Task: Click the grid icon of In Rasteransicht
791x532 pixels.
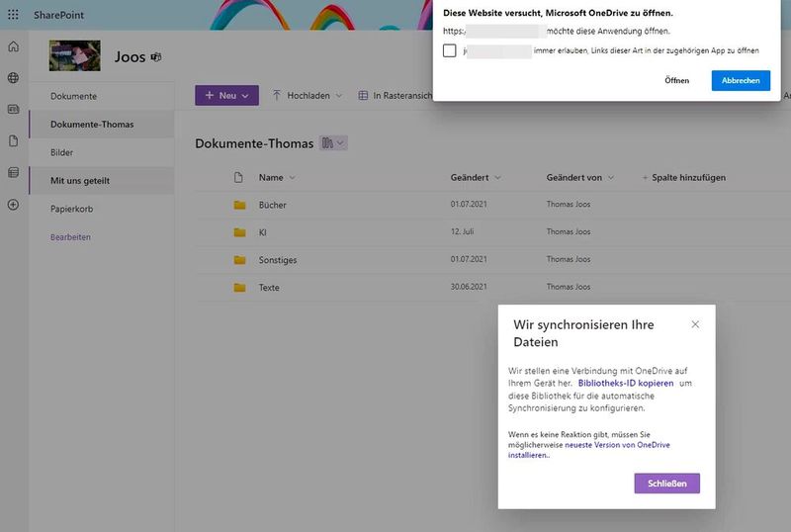Action: click(363, 95)
